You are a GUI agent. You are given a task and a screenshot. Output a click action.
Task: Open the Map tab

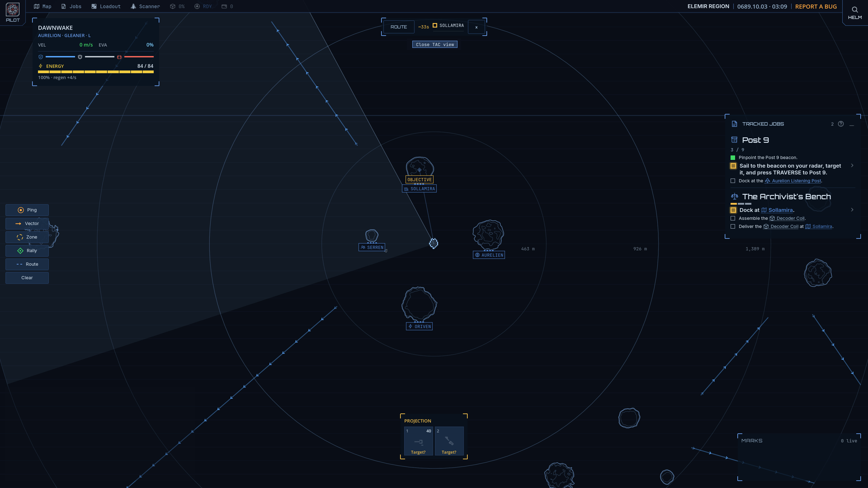pos(42,6)
